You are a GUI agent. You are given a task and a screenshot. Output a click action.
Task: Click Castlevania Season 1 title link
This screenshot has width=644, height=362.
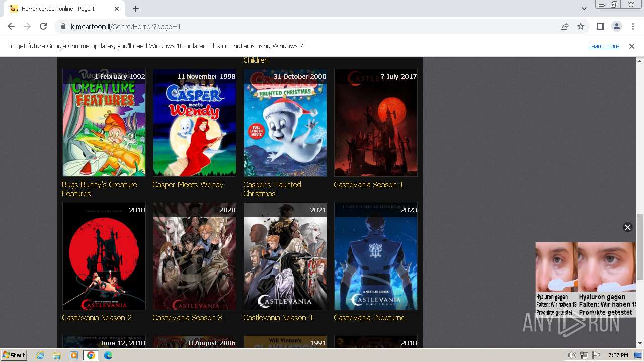click(369, 185)
